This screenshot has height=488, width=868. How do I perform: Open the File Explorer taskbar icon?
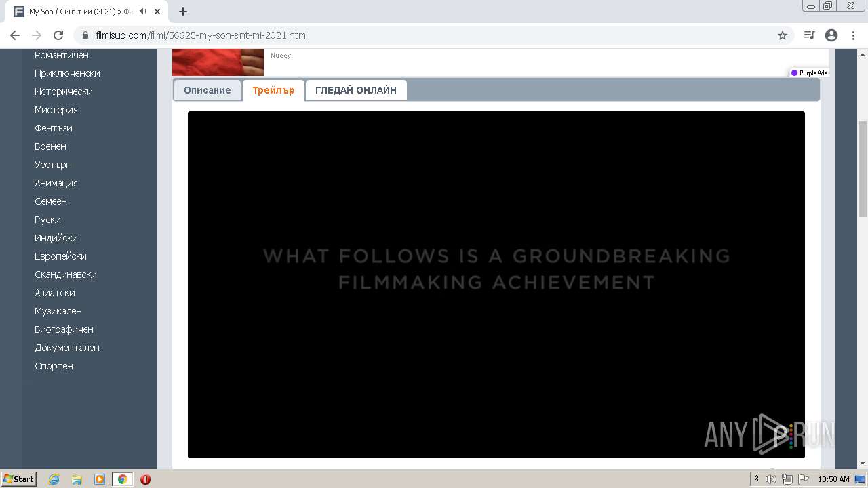(x=77, y=479)
